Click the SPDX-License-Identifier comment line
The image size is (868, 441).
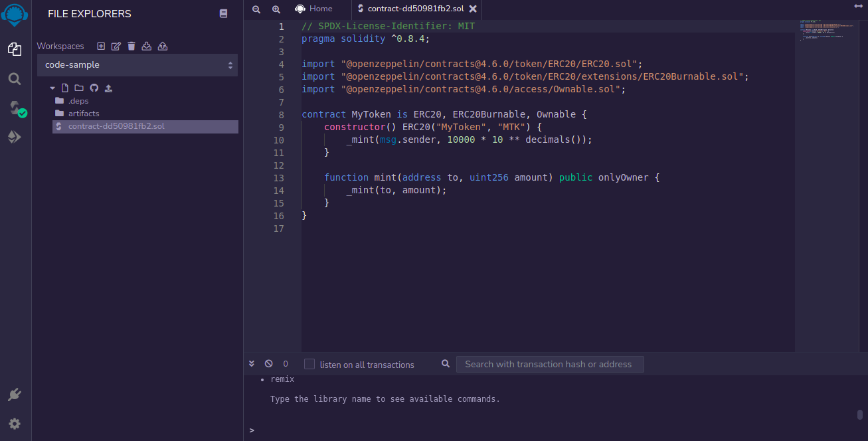tap(389, 26)
